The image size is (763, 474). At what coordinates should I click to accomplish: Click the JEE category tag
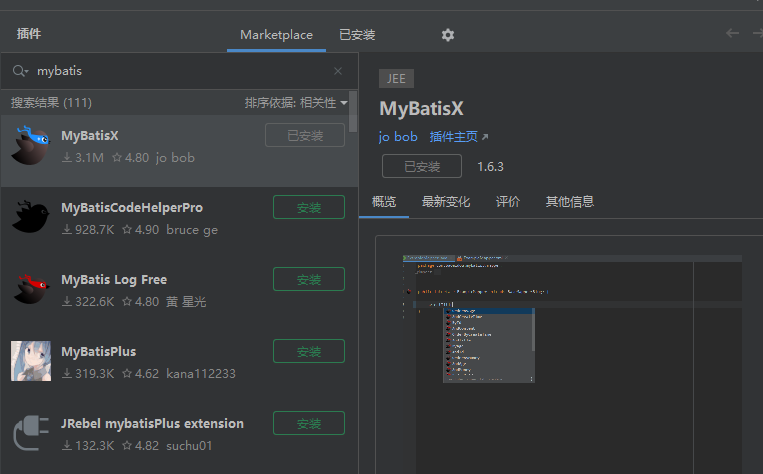tap(396, 78)
